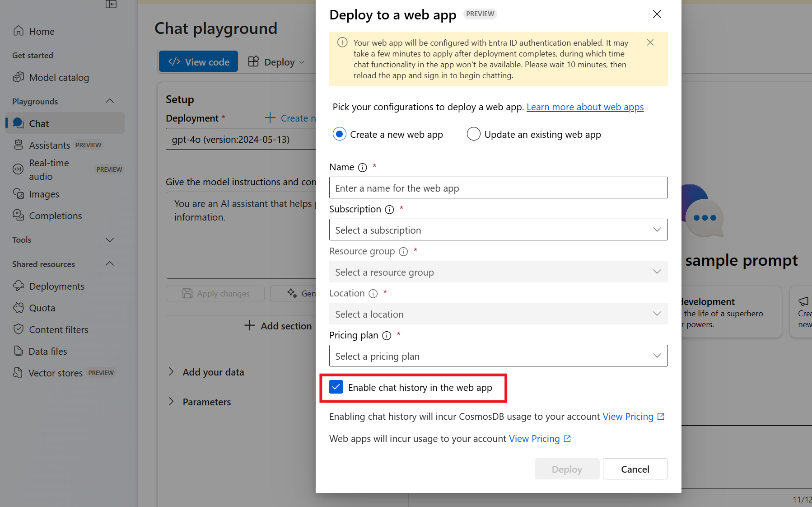Select Create a new web app option

click(x=340, y=134)
